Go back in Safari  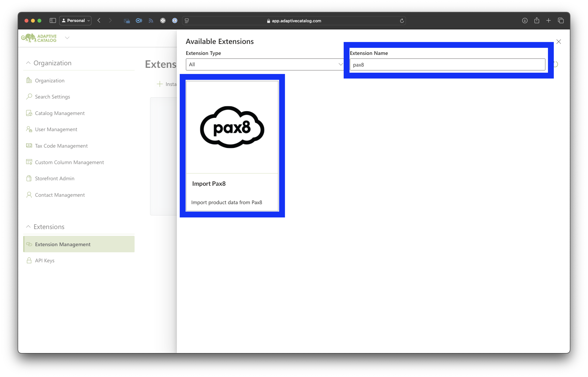[99, 20]
